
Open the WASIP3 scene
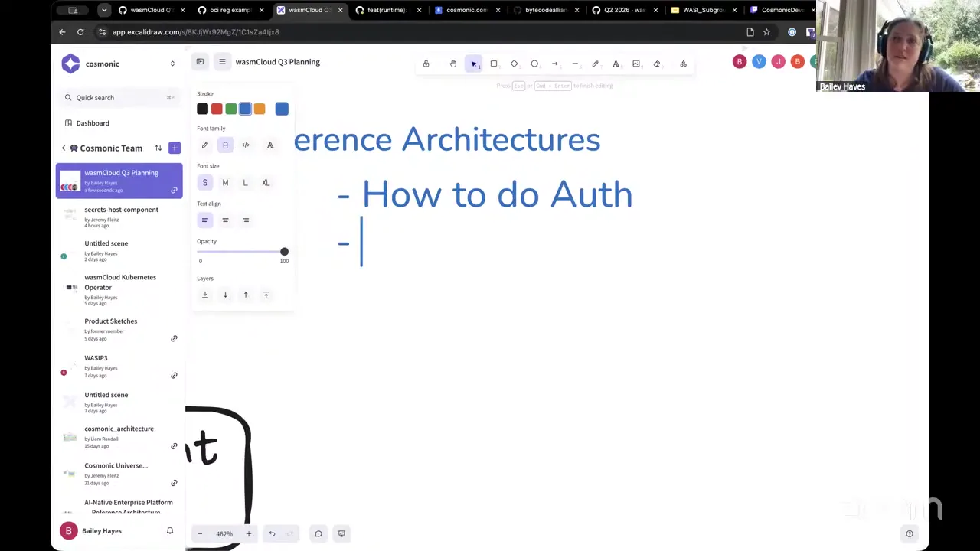point(119,366)
